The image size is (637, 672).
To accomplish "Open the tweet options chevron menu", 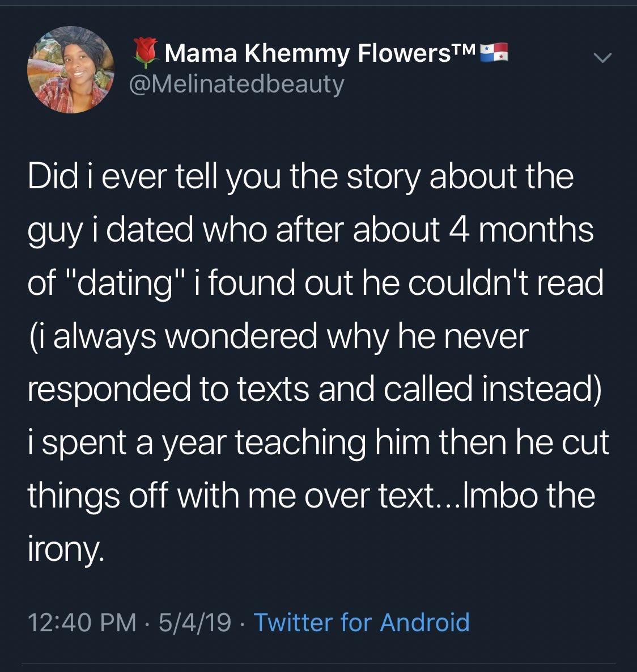I will (601, 57).
